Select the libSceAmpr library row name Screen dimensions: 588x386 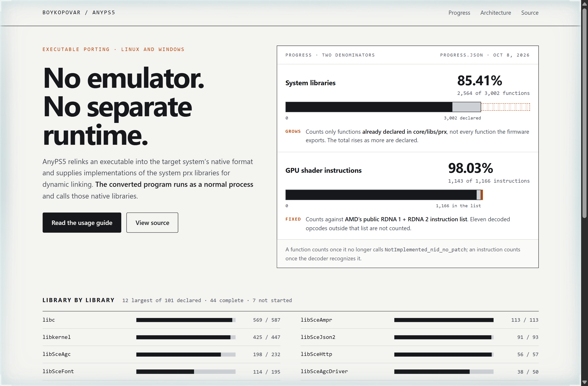(x=316, y=320)
